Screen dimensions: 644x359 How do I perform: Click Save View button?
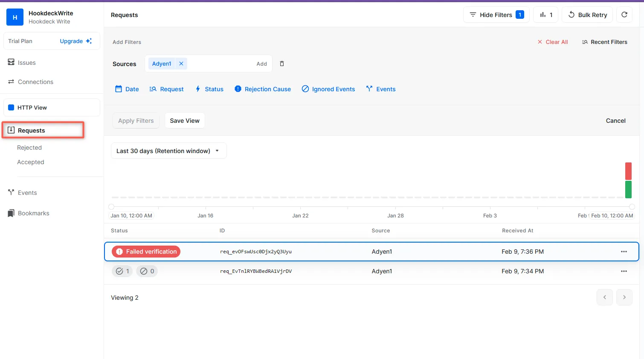pyautogui.click(x=185, y=121)
